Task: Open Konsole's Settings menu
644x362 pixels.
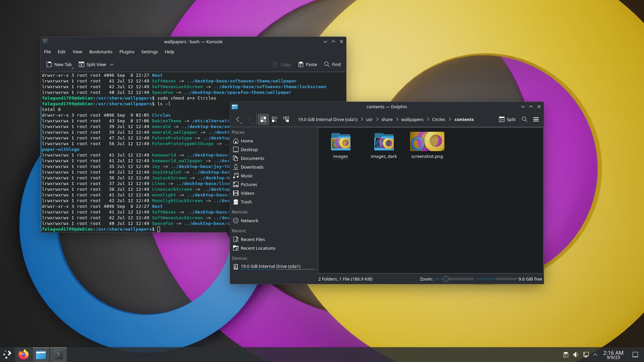Action: pos(149,52)
